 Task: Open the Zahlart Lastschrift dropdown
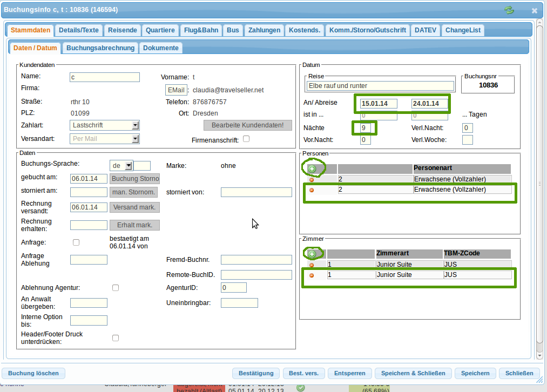tap(135, 125)
